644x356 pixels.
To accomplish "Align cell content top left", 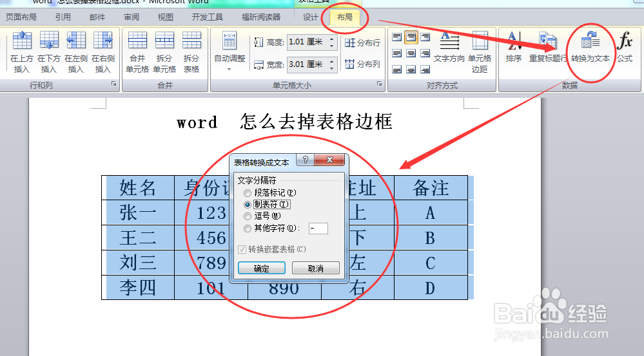I will tap(396, 37).
